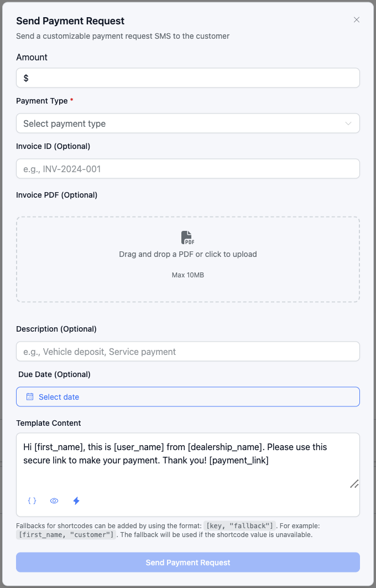This screenshot has width=376, height=588.
Task: Click the Max 10MB upload hint
Action: coord(188,275)
